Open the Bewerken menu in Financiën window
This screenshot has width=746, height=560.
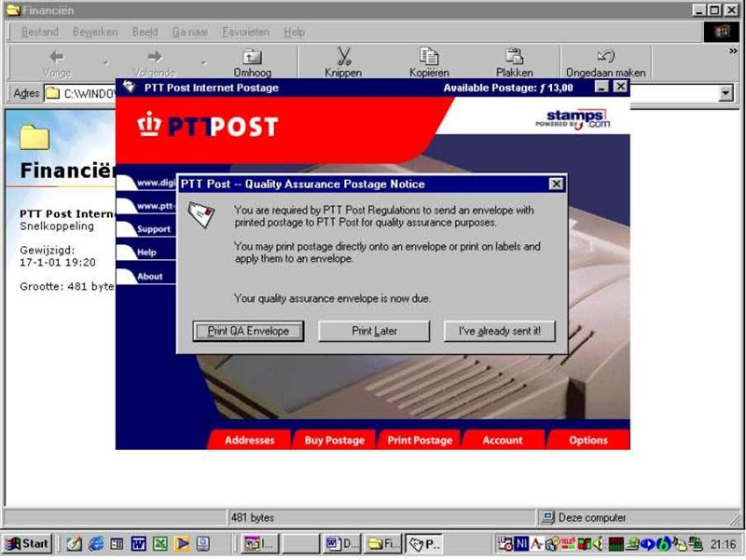click(x=95, y=32)
